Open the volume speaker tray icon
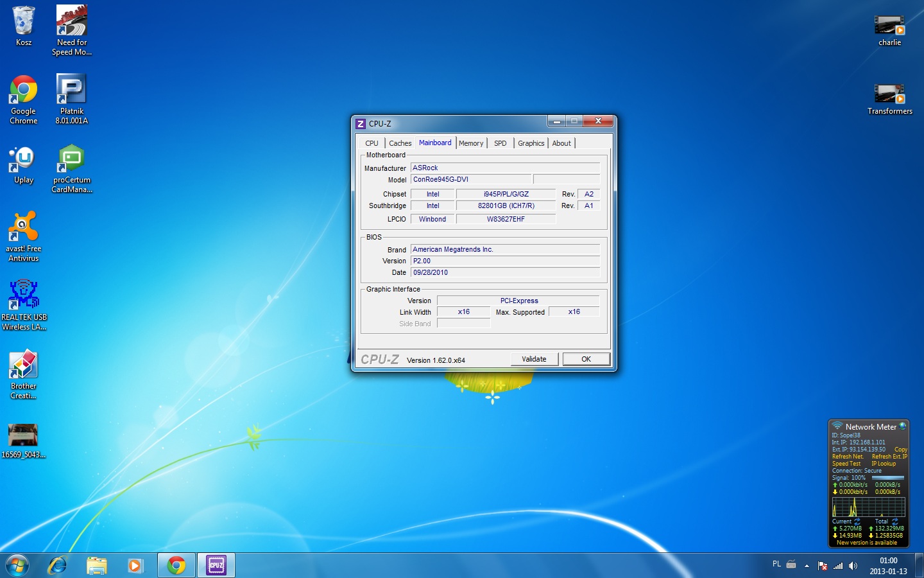The image size is (924, 578). pos(853,566)
